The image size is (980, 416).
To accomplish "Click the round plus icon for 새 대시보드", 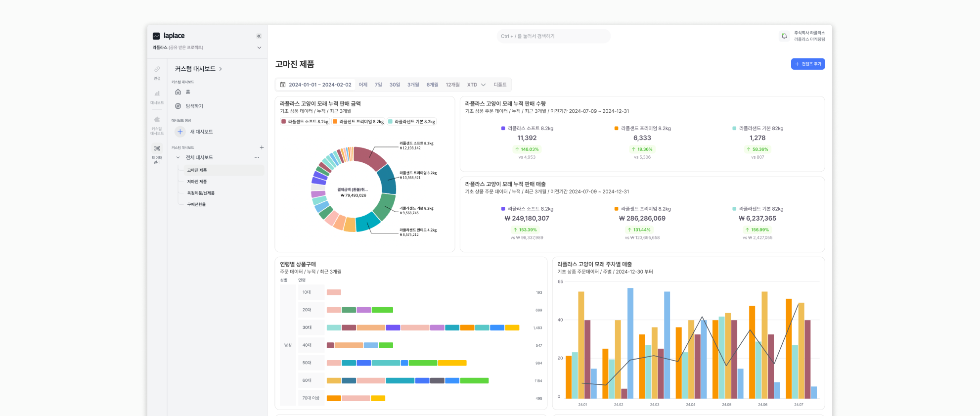I will [180, 132].
